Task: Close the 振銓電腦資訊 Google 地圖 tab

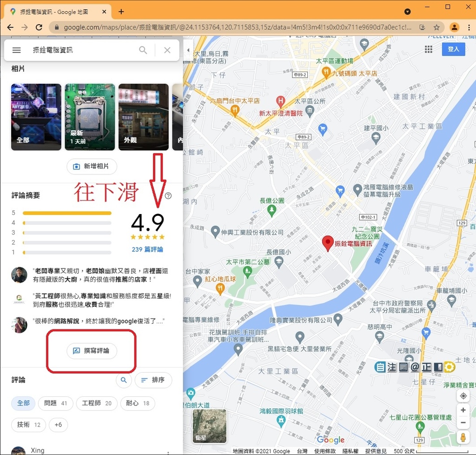Action: tap(104, 12)
